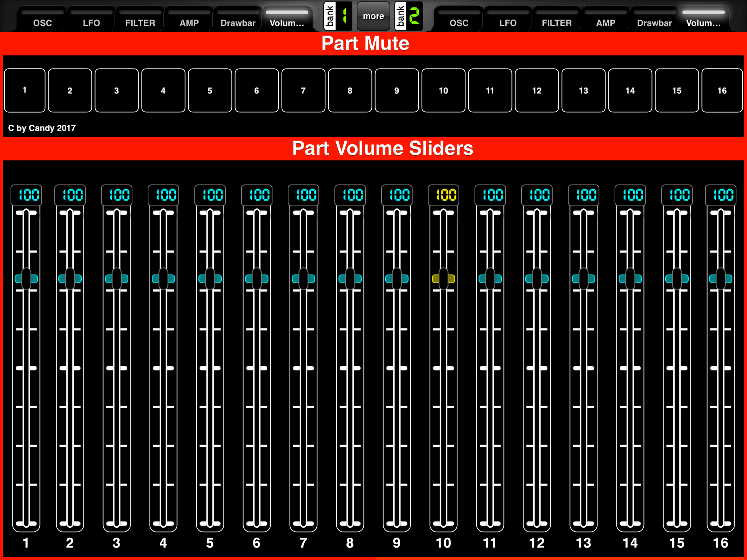
Task: Click part 4 volume slider handle
Action: coord(163,279)
